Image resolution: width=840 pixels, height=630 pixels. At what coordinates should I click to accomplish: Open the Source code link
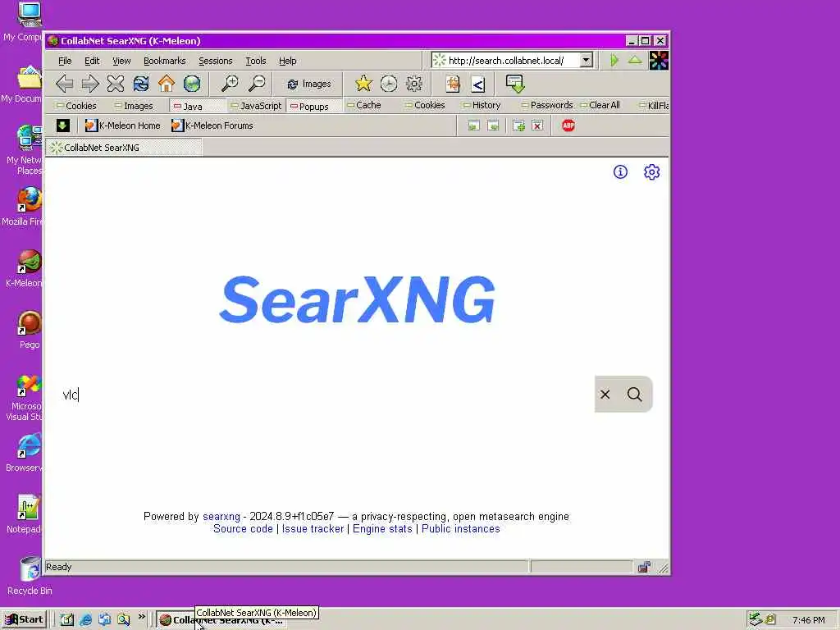point(243,529)
